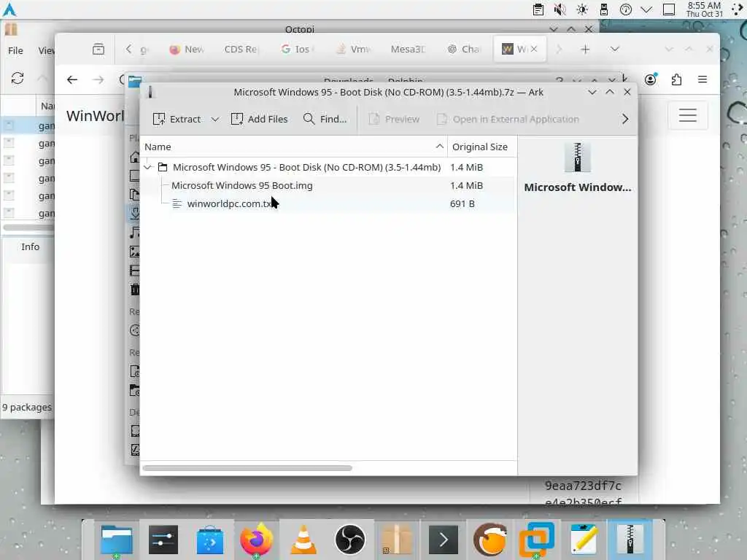747x560 pixels.
Task: Open a new browser tab with plus
Action: pyautogui.click(x=586, y=49)
